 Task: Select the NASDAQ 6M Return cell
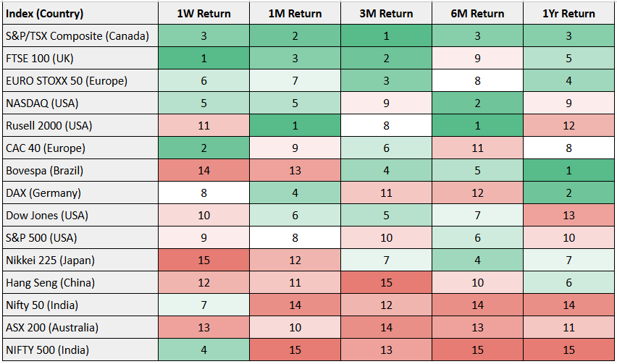click(x=479, y=103)
